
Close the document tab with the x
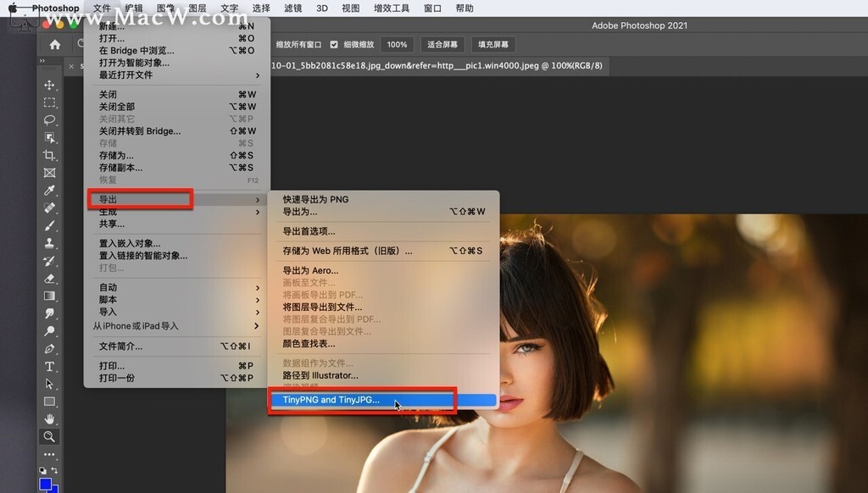click(71, 66)
